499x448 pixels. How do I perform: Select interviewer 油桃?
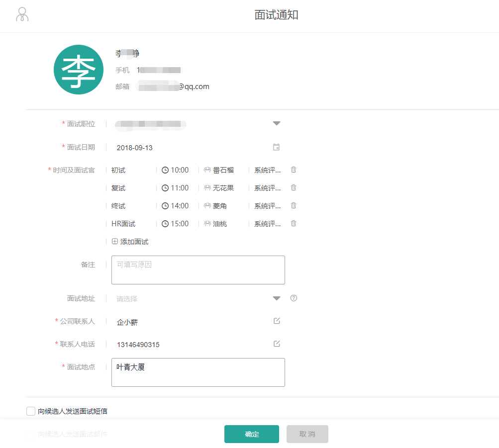pyautogui.click(x=220, y=224)
